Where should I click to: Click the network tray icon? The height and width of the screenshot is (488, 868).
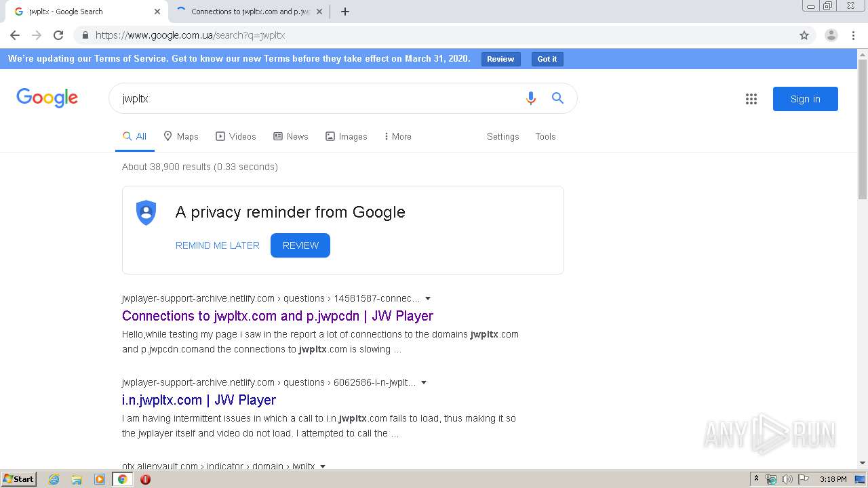pyautogui.click(x=771, y=479)
